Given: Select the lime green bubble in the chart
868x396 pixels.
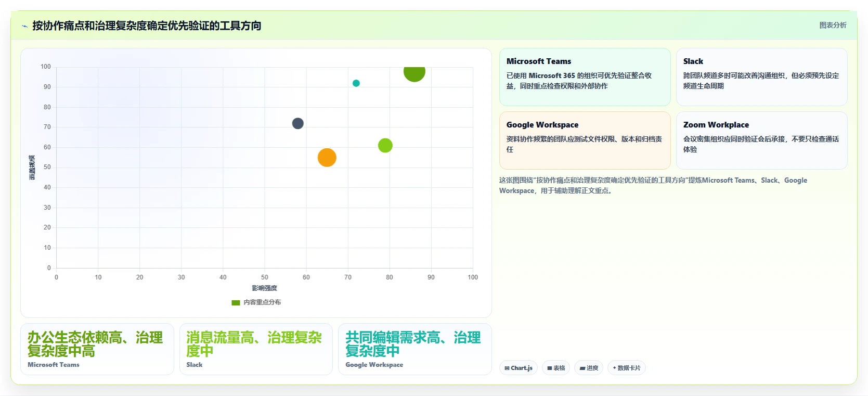Looking at the screenshot, I should [385, 145].
